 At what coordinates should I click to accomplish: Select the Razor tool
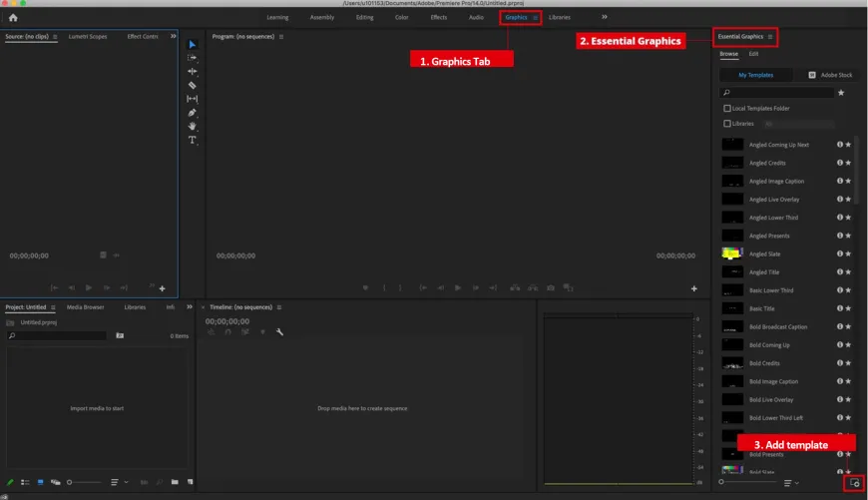pyautogui.click(x=193, y=85)
